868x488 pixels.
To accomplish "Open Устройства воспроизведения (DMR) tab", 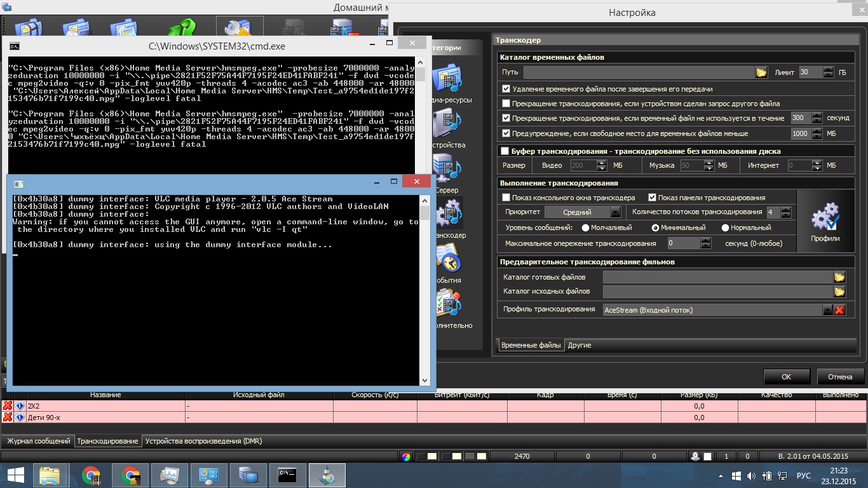I will (203, 441).
